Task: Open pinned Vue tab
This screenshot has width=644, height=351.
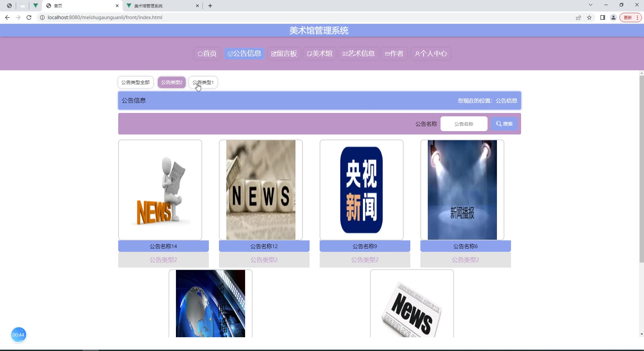Action: click(x=35, y=6)
